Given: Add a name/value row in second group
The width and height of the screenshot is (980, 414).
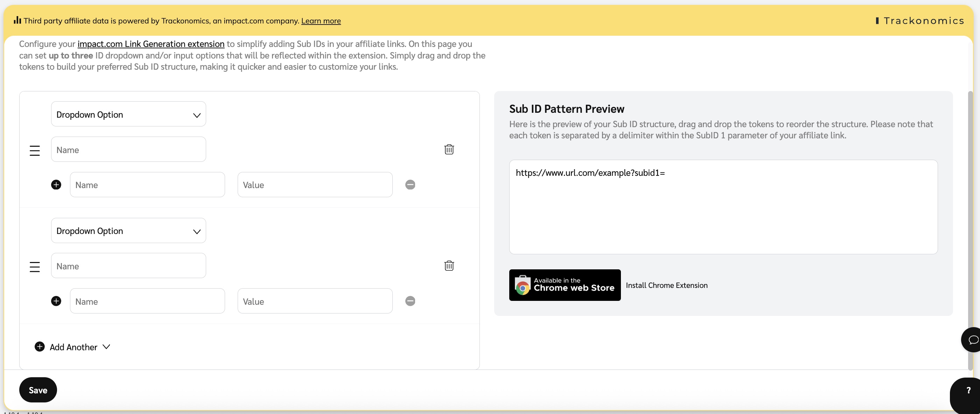Looking at the screenshot, I should (56, 301).
